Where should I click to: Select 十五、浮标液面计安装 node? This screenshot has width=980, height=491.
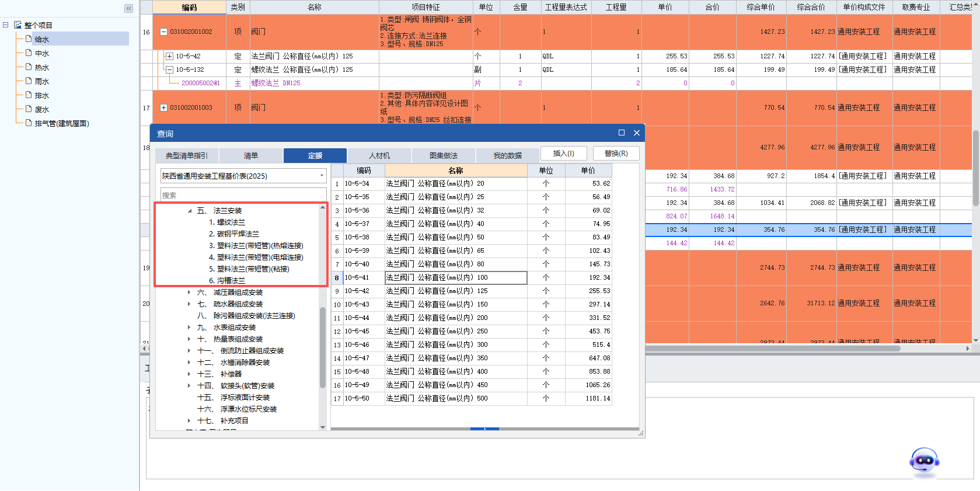tap(233, 398)
